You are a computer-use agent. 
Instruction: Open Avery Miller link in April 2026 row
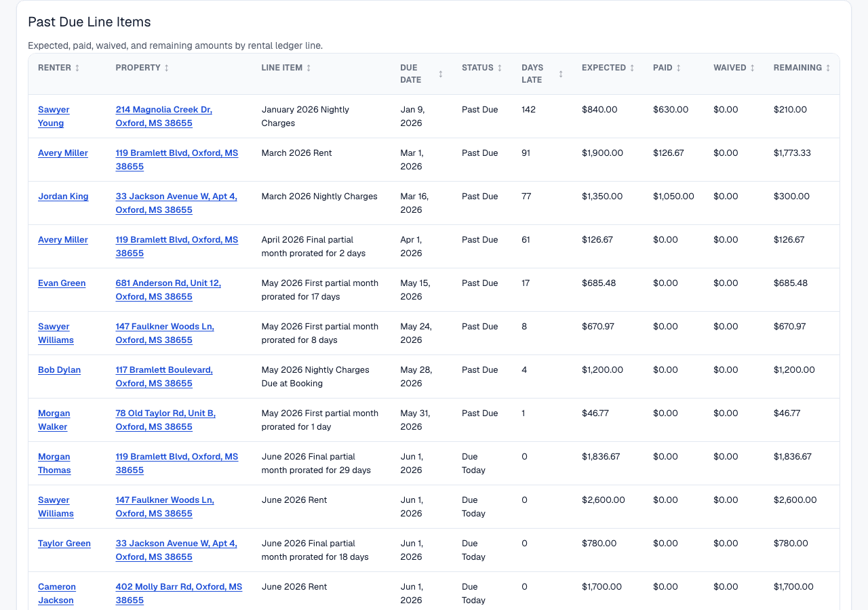pos(63,240)
